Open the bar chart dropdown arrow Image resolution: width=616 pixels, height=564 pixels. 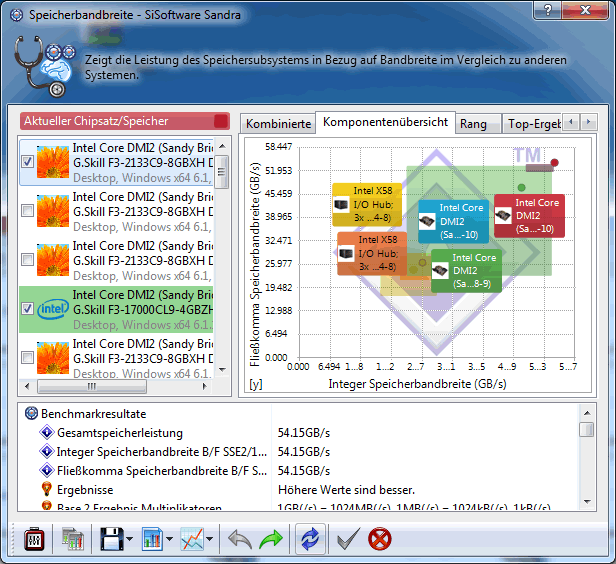(x=169, y=539)
